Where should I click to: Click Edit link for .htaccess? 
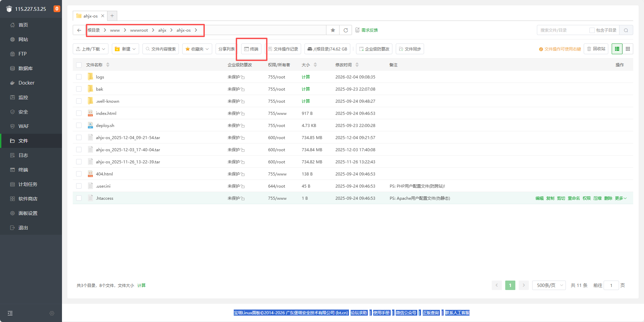[539, 198]
